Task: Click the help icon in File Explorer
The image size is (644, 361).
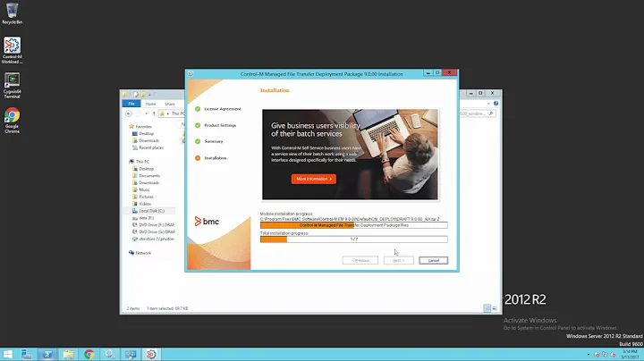Action: (x=496, y=104)
